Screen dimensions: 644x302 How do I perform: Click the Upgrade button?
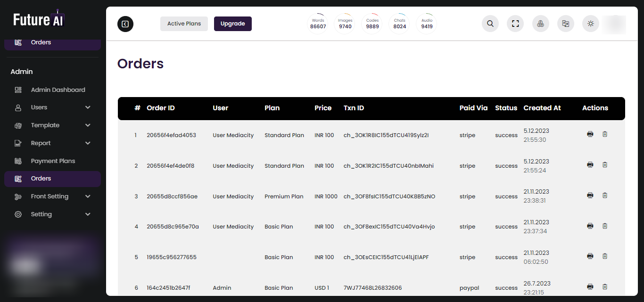233,24
